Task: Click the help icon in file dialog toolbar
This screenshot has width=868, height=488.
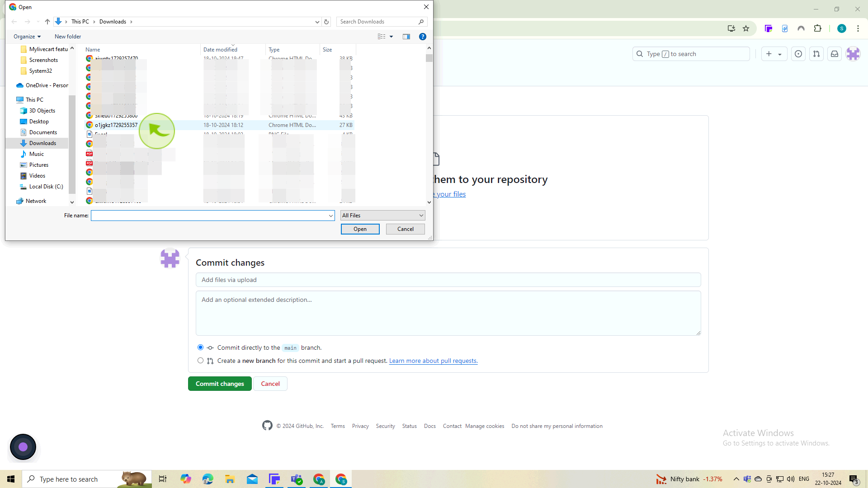Action: click(x=423, y=37)
